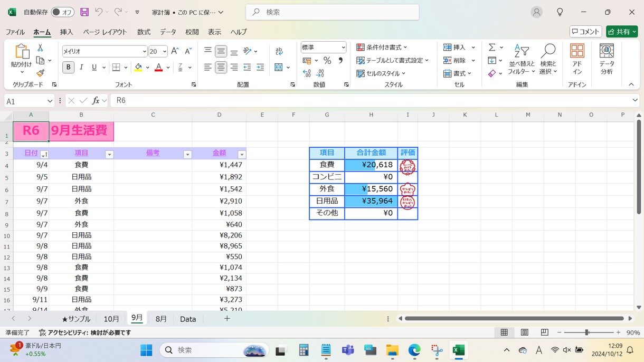Expand the 項目 column filter dropdown
This screenshot has height=362, width=644.
109,155
